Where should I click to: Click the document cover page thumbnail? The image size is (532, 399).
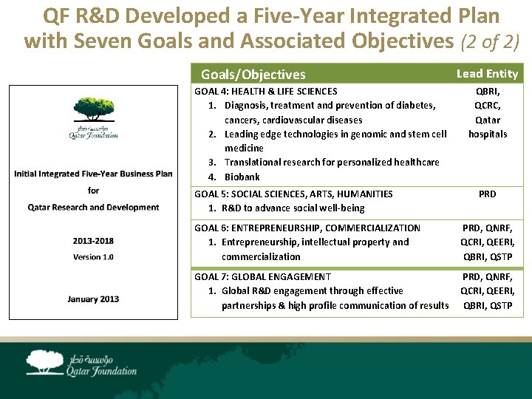pos(93,202)
